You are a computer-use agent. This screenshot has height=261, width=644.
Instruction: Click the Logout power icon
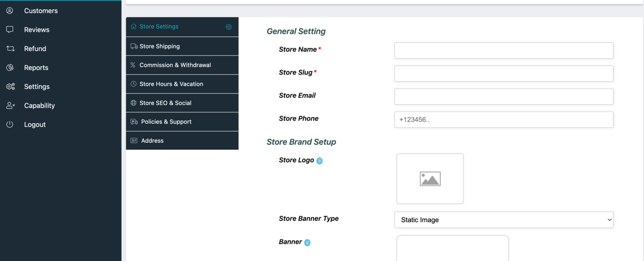click(x=10, y=124)
